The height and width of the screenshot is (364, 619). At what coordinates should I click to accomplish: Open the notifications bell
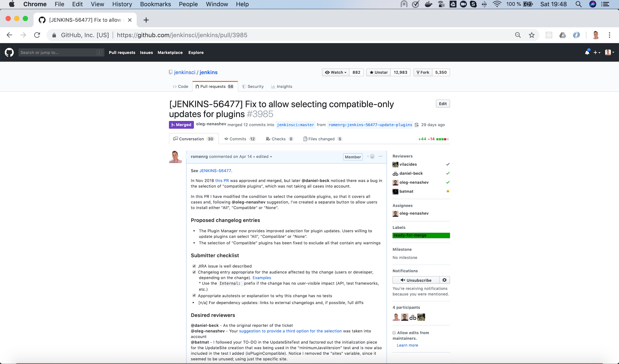click(x=587, y=52)
